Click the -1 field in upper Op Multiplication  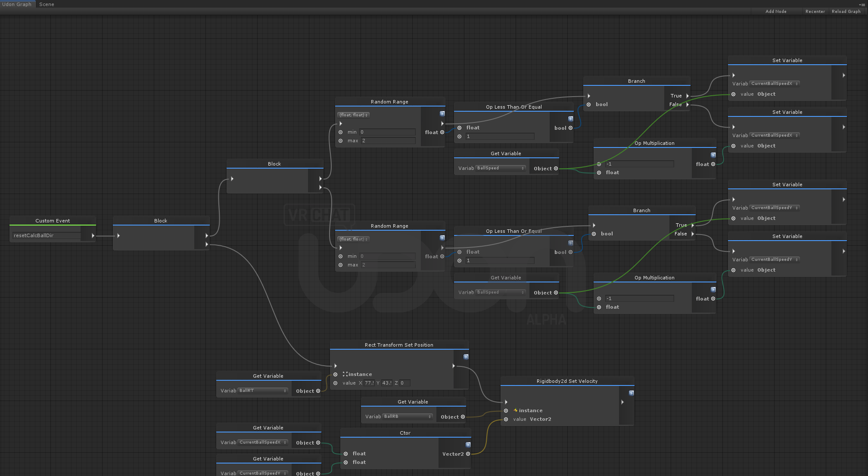(639, 164)
